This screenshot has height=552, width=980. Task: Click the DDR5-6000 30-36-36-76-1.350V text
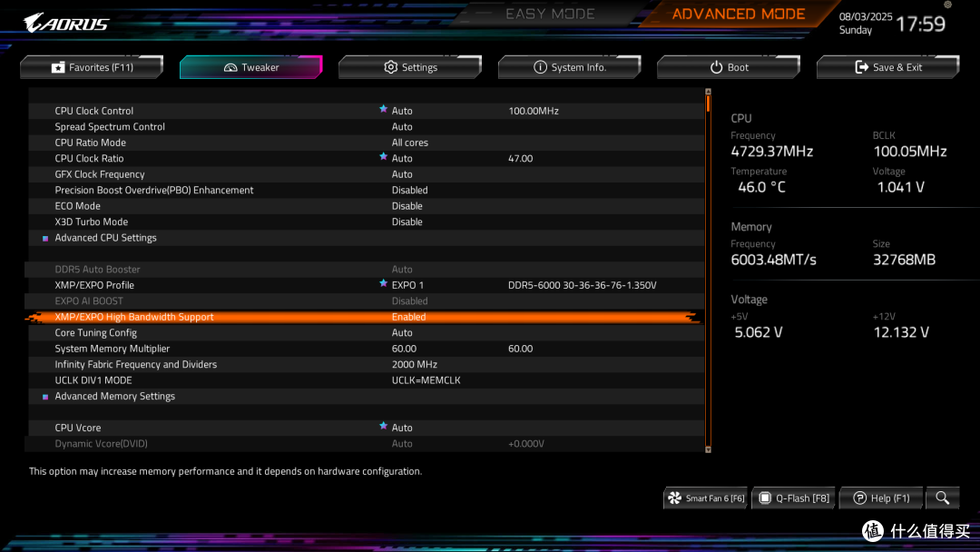582,286
